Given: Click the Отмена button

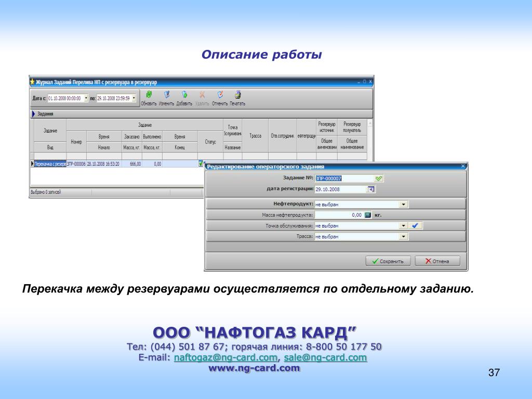Looking at the screenshot, I should pos(437,261).
